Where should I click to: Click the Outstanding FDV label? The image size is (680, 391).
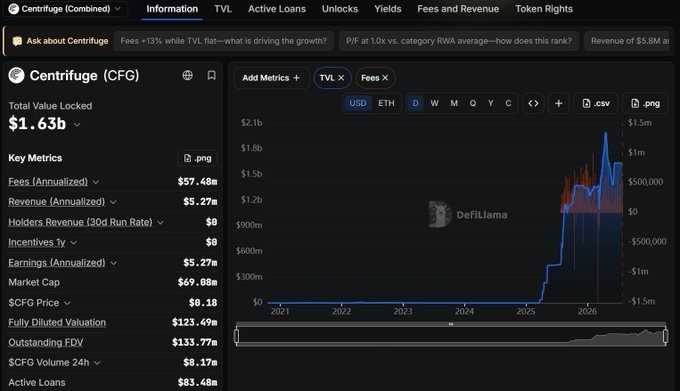coord(46,342)
